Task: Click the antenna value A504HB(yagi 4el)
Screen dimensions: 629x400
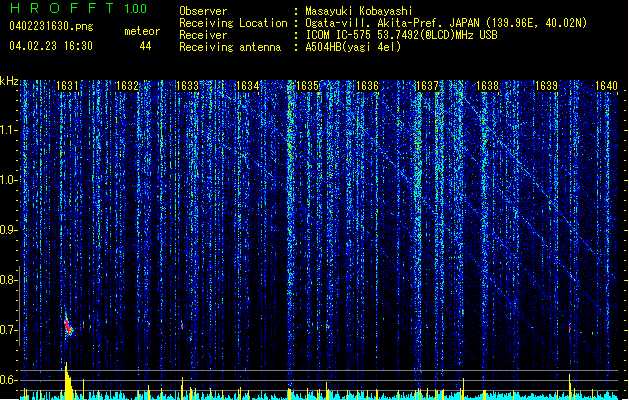Action: coord(353,47)
